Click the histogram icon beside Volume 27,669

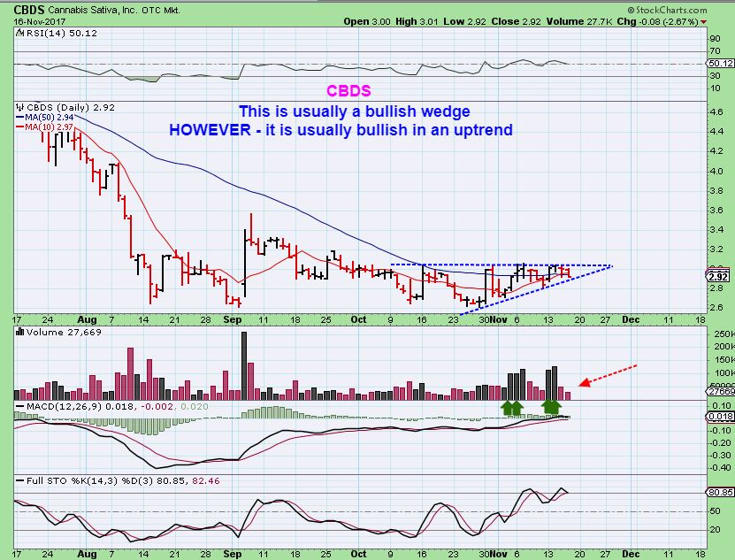(20, 332)
